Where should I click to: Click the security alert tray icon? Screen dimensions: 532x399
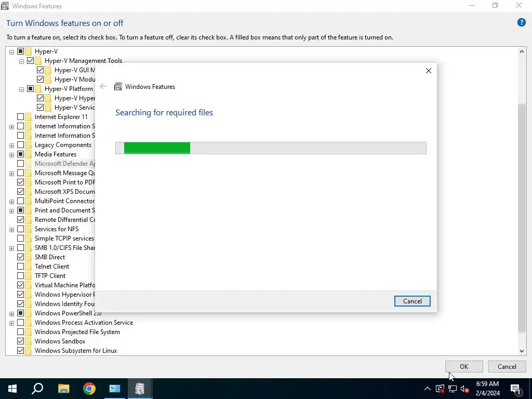[440, 389]
